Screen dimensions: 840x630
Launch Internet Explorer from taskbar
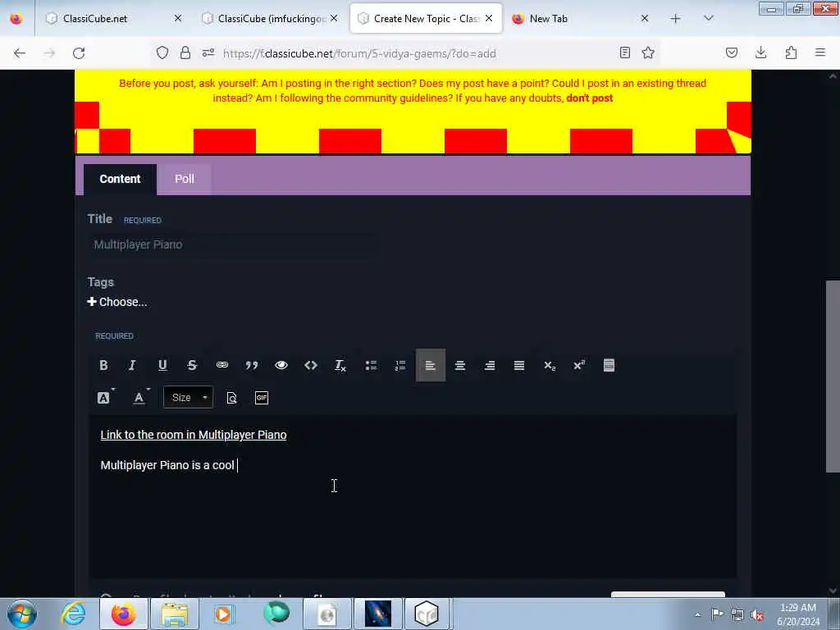(73, 614)
